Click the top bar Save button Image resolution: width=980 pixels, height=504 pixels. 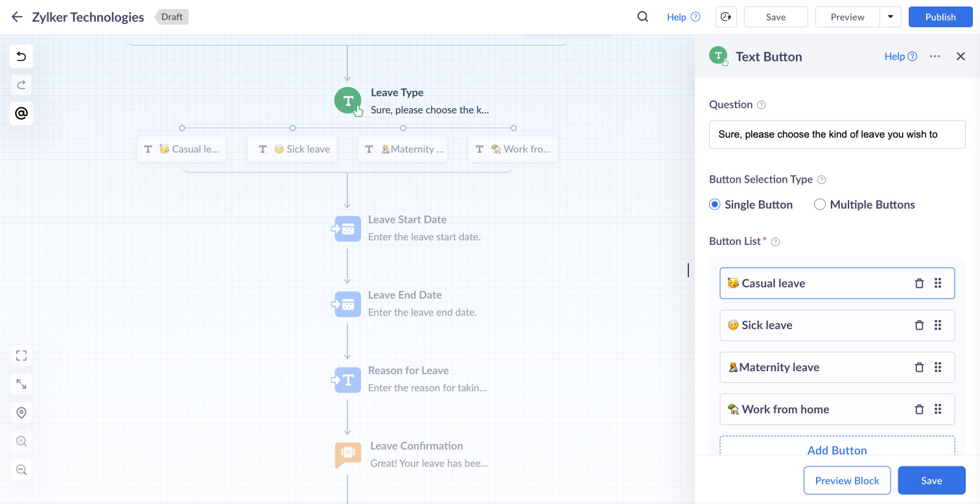(x=776, y=17)
